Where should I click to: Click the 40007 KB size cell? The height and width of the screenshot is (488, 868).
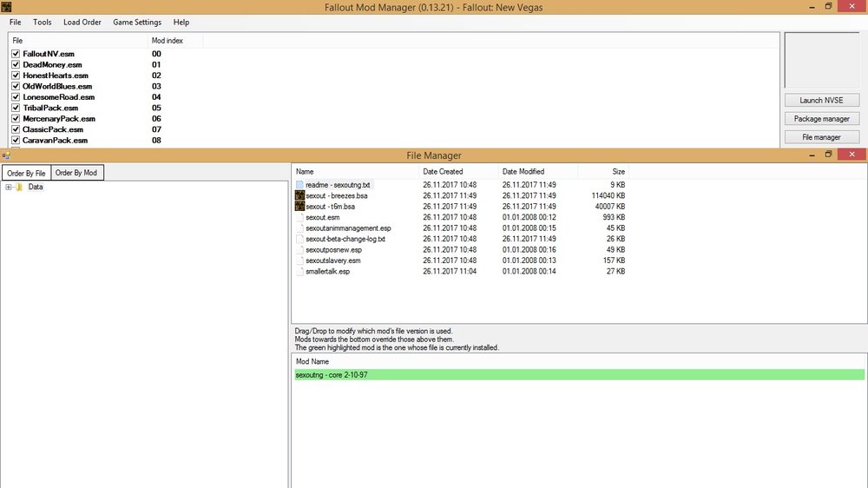610,207
